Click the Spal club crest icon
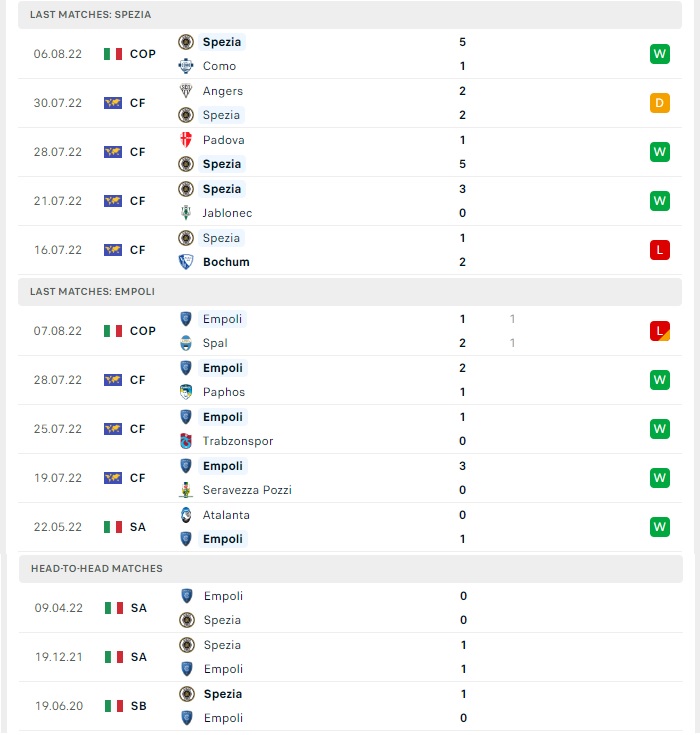The height and width of the screenshot is (735, 700). [186, 343]
